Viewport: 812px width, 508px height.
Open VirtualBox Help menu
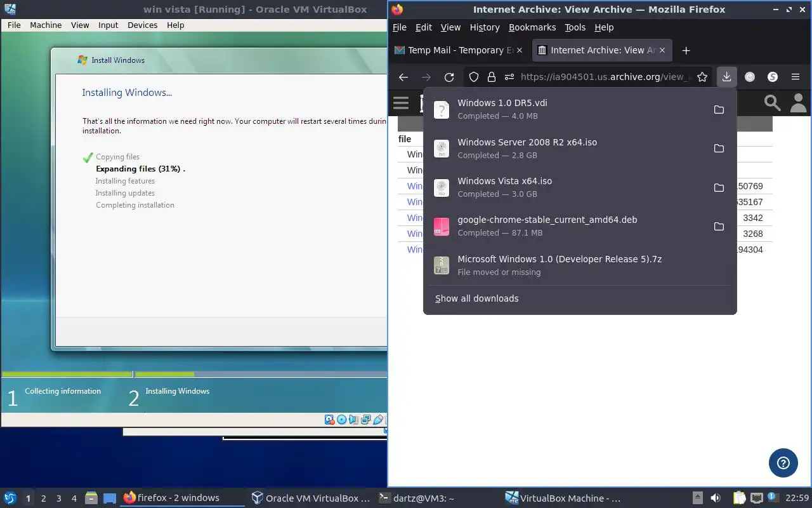pos(175,25)
